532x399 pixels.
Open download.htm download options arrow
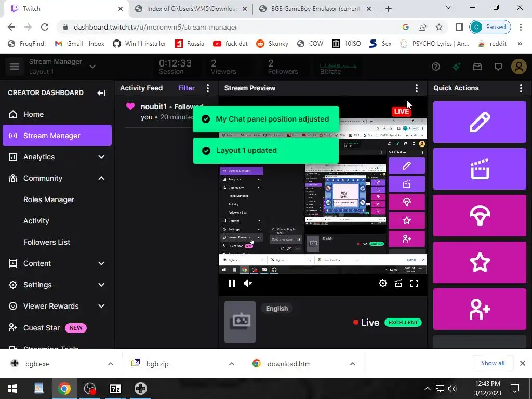[353, 364]
